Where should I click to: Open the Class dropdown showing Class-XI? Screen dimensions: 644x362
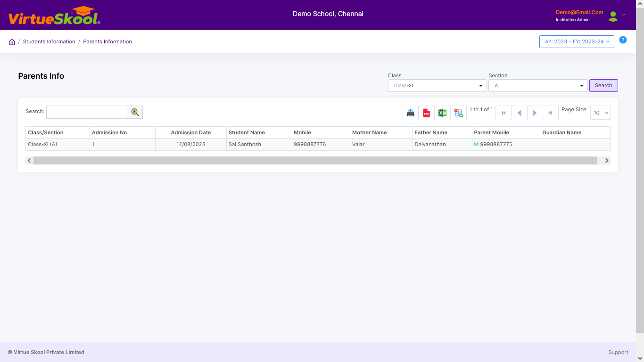tap(438, 86)
